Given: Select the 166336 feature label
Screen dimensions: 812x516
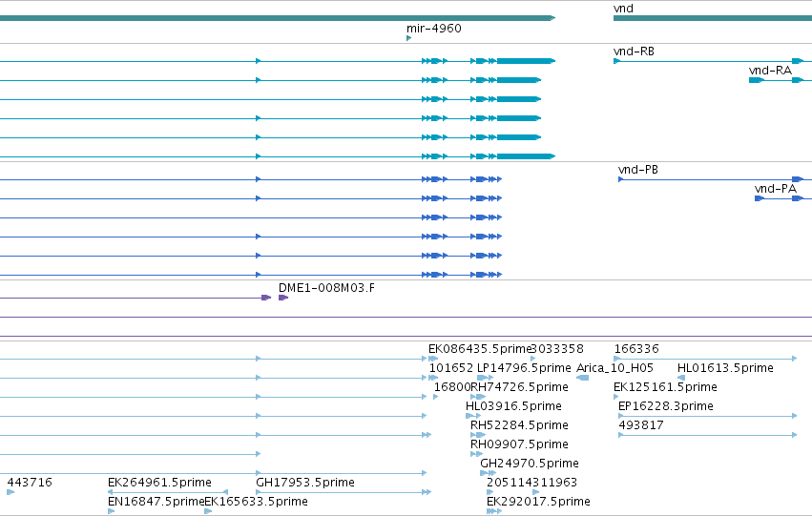Looking at the screenshot, I should tap(636, 349).
